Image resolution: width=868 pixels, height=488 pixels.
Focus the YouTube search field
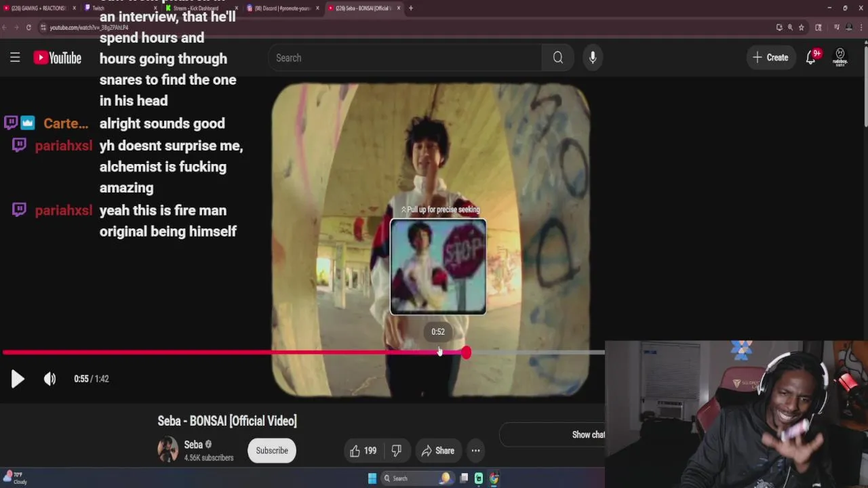point(405,58)
